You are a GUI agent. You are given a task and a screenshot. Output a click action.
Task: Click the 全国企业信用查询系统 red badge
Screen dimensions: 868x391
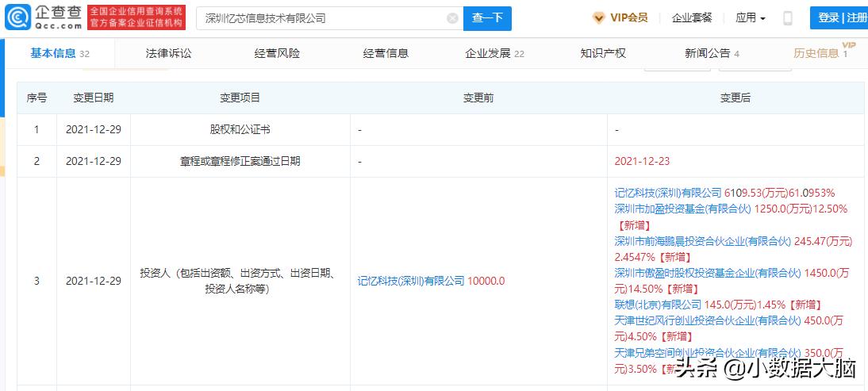(136, 17)
